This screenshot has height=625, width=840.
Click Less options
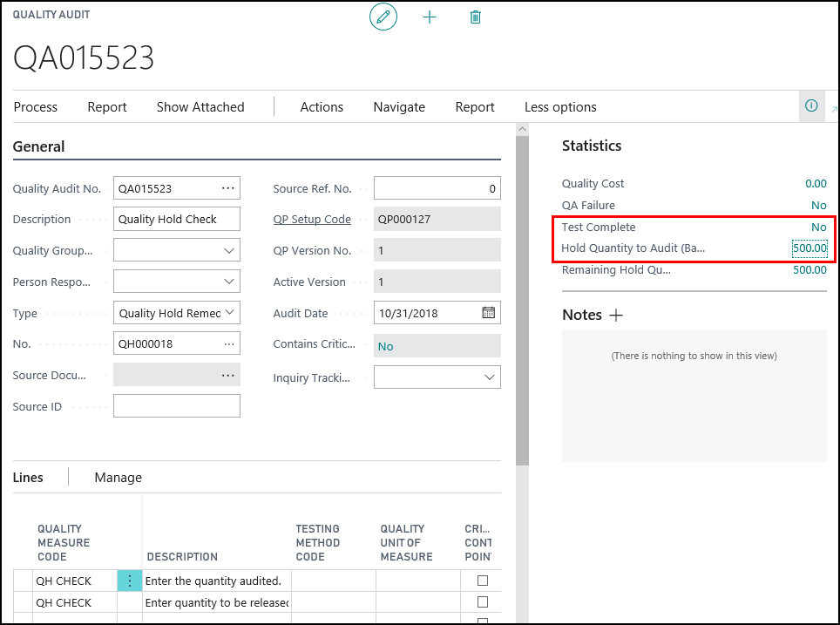pyautogui.click(x=560, y=107)
